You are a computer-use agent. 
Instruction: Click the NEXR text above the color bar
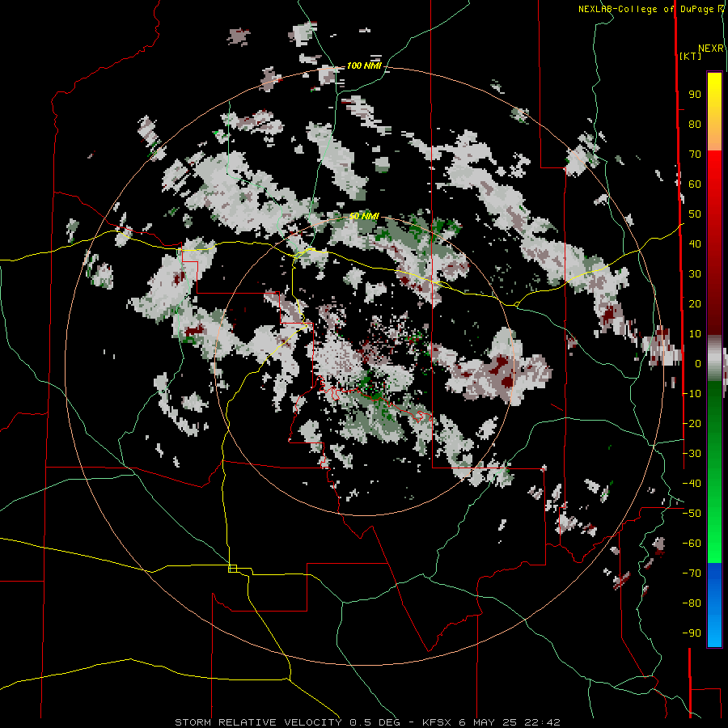click(711, 49)
